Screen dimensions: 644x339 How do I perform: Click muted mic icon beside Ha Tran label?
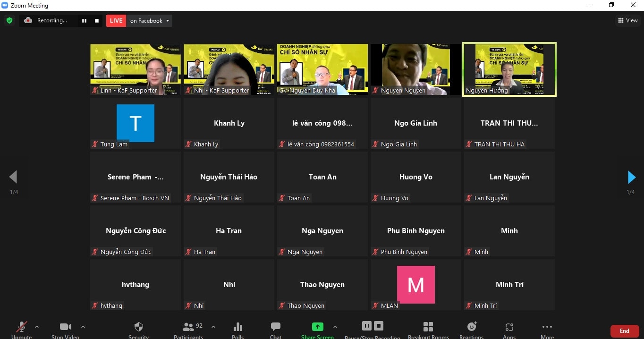point(188,252)
